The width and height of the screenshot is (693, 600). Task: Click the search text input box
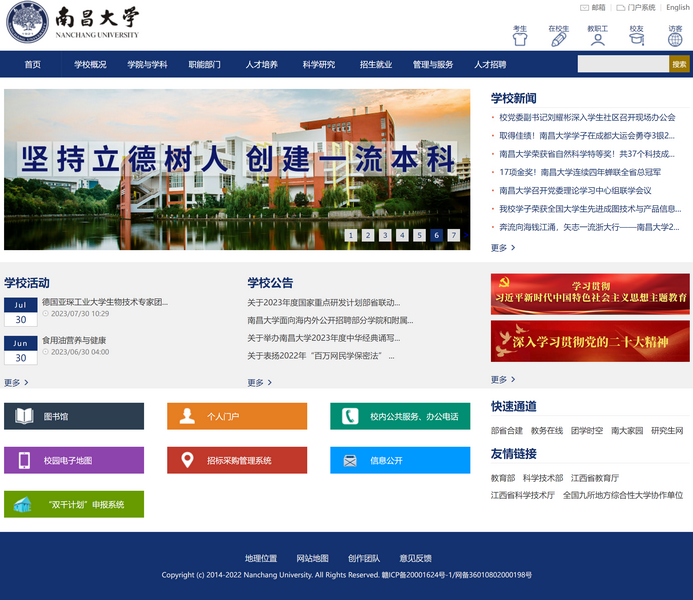pyautogui.click(x=622, y=64)
